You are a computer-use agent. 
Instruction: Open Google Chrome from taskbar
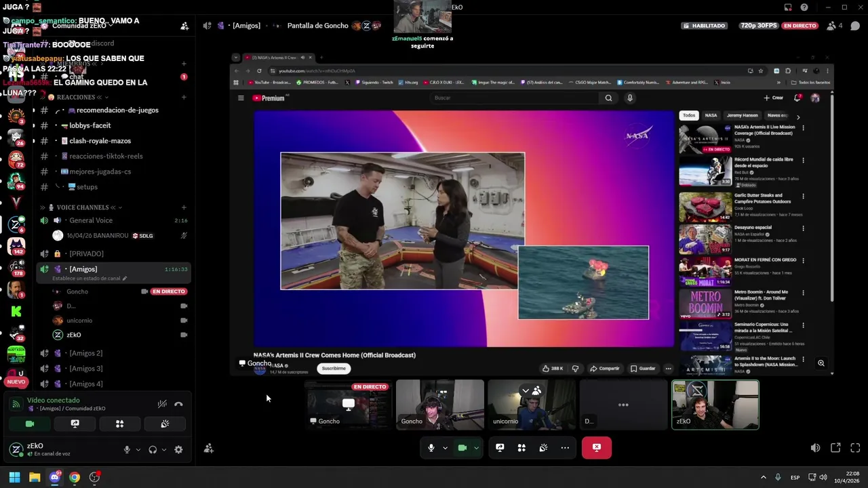point(75,477)
